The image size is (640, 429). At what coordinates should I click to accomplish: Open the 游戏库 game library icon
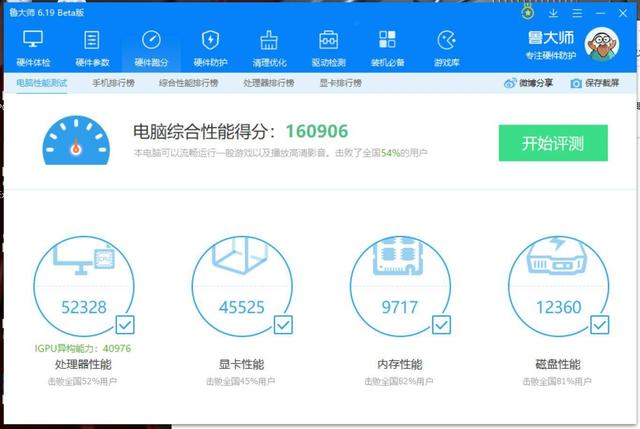(x=447, y=40)
